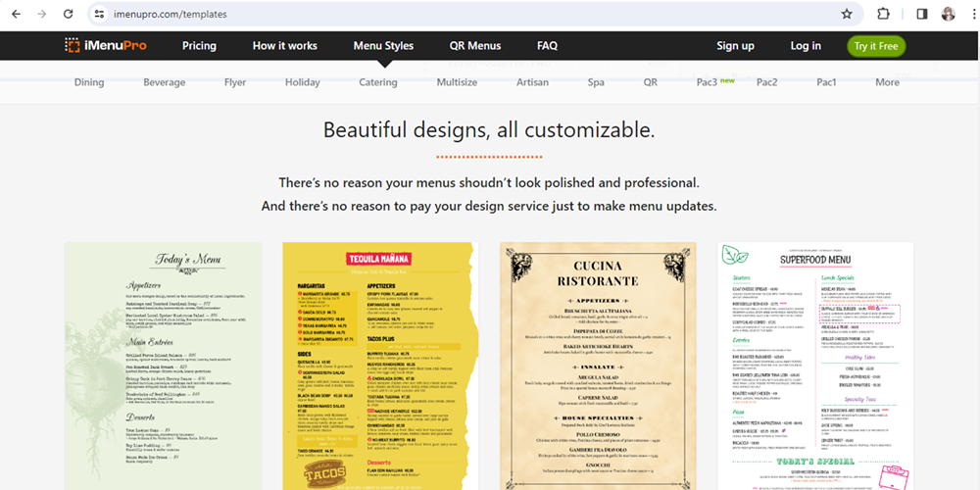Open How it works page
980x490 pixels.
[285, 46]
